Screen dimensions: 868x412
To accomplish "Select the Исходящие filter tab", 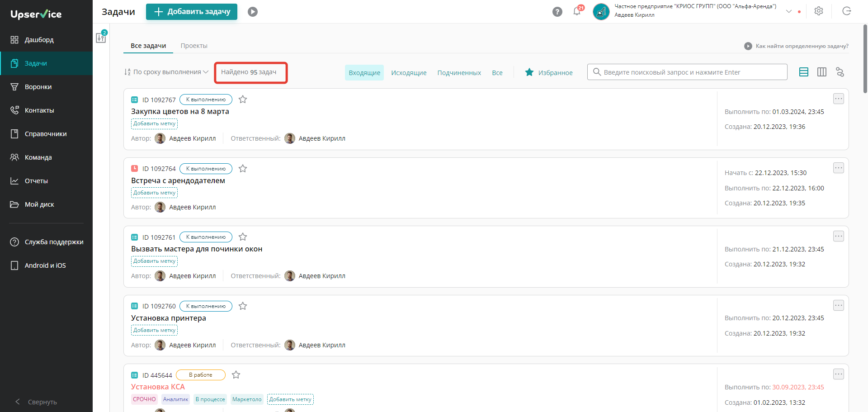I will (x=409, y=73).
